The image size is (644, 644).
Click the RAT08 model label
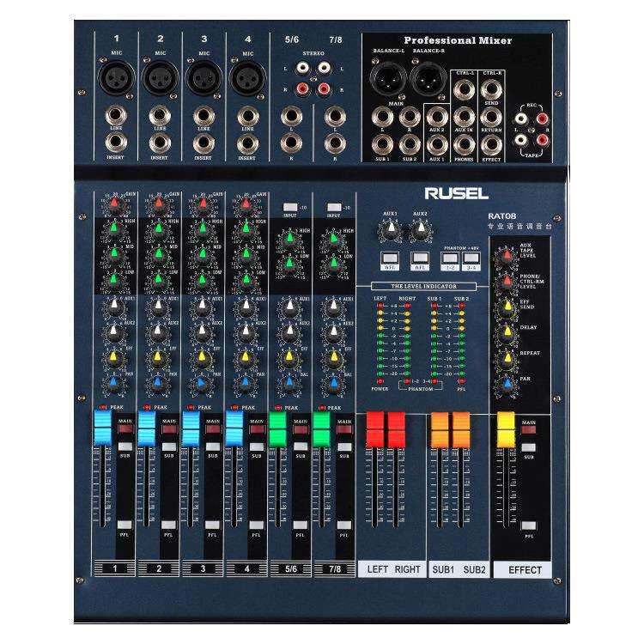[502, 216]
